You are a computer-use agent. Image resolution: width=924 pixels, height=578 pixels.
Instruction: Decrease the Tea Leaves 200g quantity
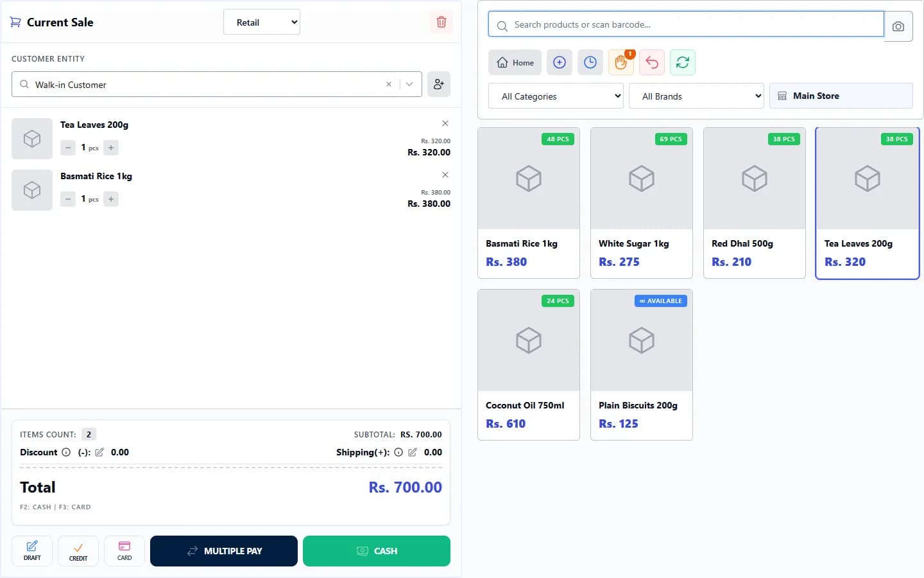(x=68, y=148)
